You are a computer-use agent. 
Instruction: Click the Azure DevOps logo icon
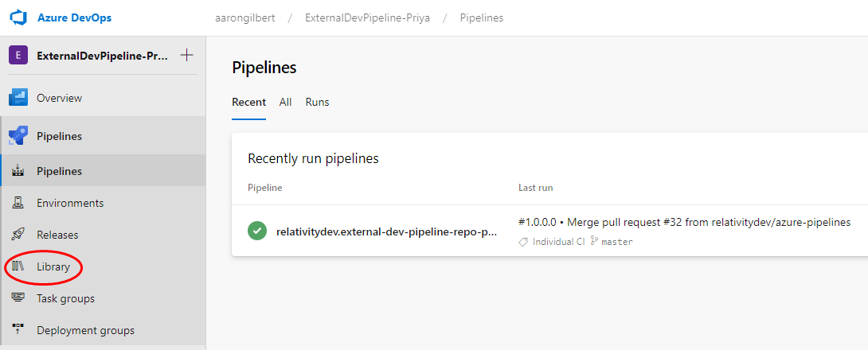point(18,17)
